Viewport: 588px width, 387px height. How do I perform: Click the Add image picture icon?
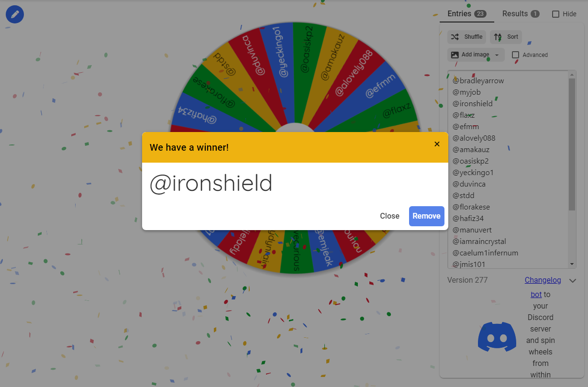455,55
